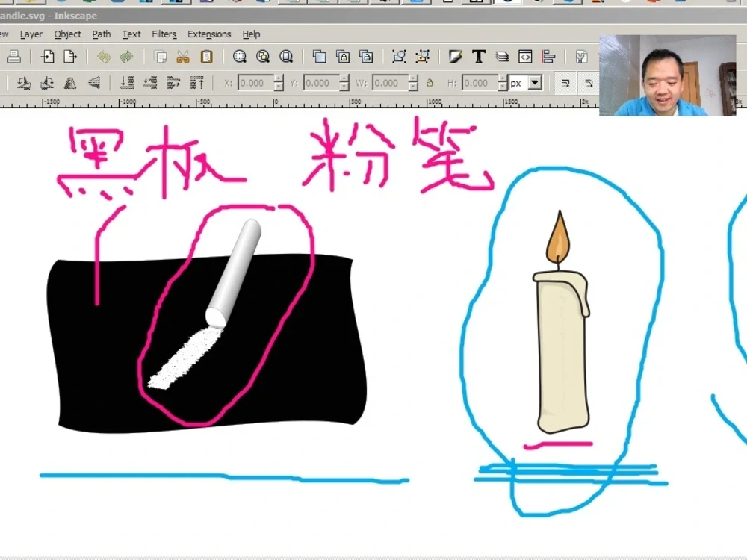Click the Y position field
The image size is (747, 560).
(x=321, y=83)
